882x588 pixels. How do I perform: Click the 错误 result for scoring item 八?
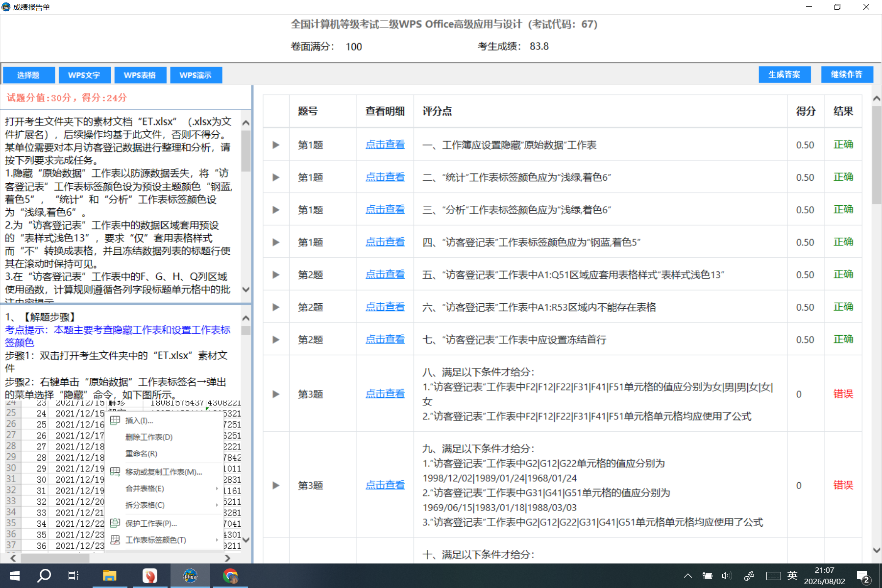(x=843, y=393)
